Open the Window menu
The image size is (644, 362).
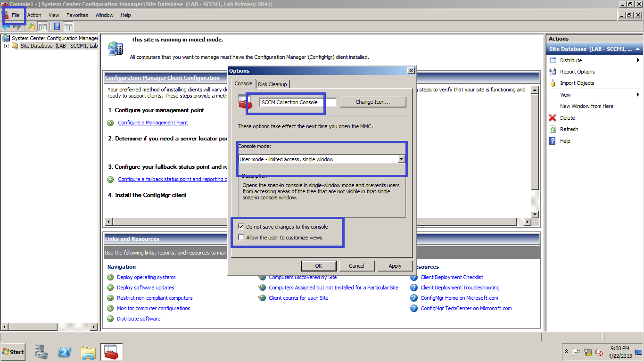point(104,15)
